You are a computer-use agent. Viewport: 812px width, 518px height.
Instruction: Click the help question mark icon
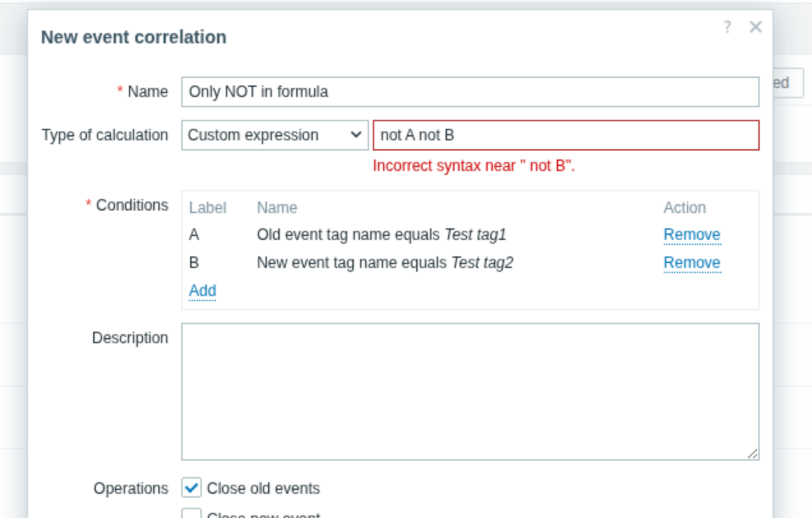[x=727, y=27]
